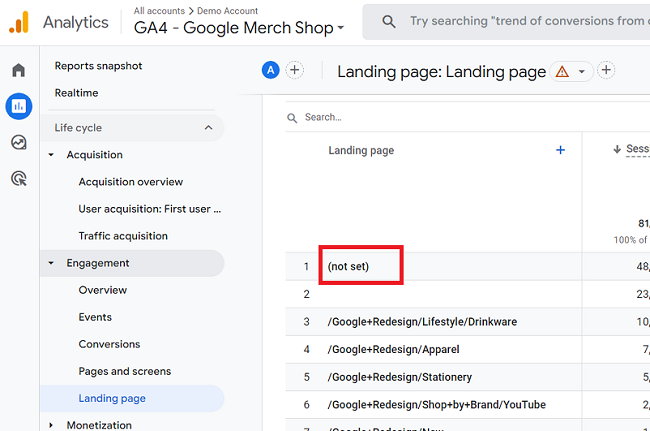Image resolution: width=650 pixels, height=431 pixels.
Task: Open Realtime report
Action: coord(76,93)
